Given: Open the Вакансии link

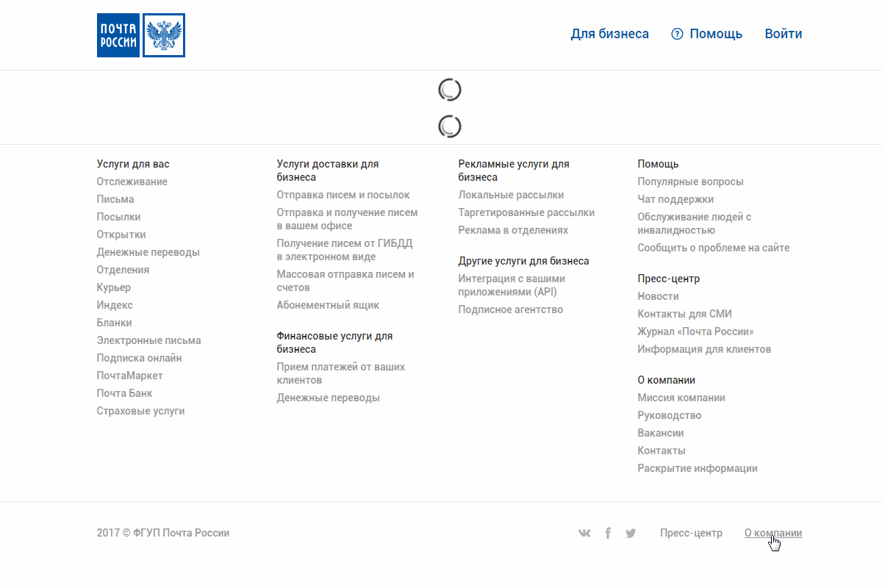Looking at the screenshot, I should pos(661,433).
